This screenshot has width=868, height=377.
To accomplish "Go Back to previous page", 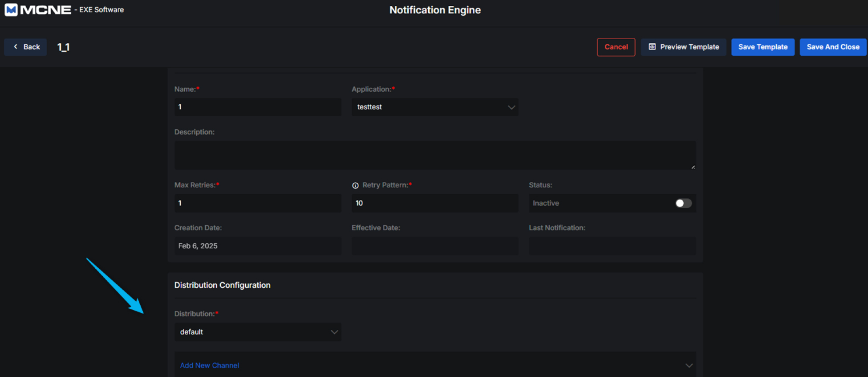I will 26,47.
